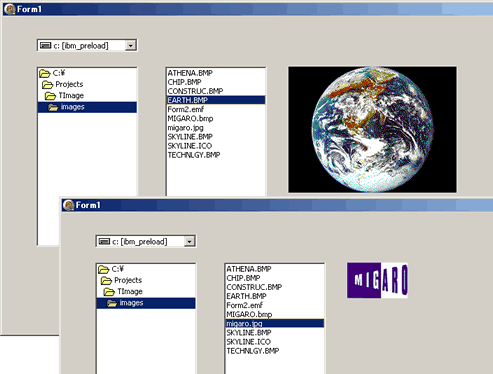The height and width of the screenshot is (374, 493).
Task: Select EARTH.BMP in the front window file list
Action: click(246, 296)
